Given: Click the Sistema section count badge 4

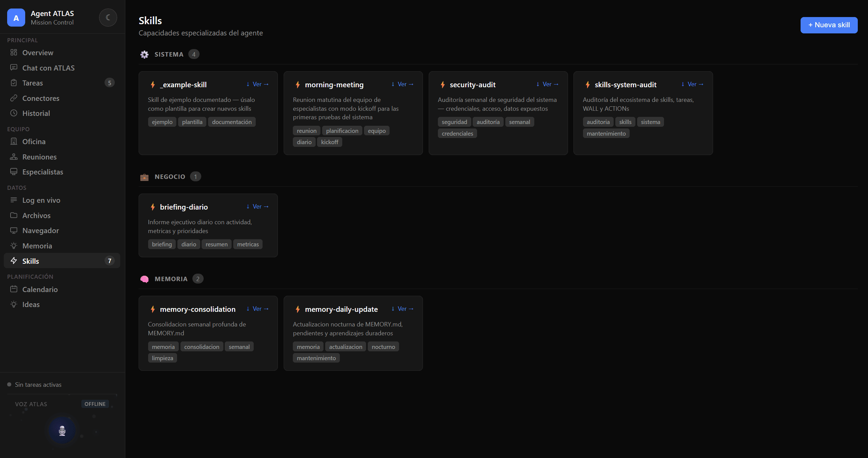Looking at the screenshot, I should pos(194,54).
